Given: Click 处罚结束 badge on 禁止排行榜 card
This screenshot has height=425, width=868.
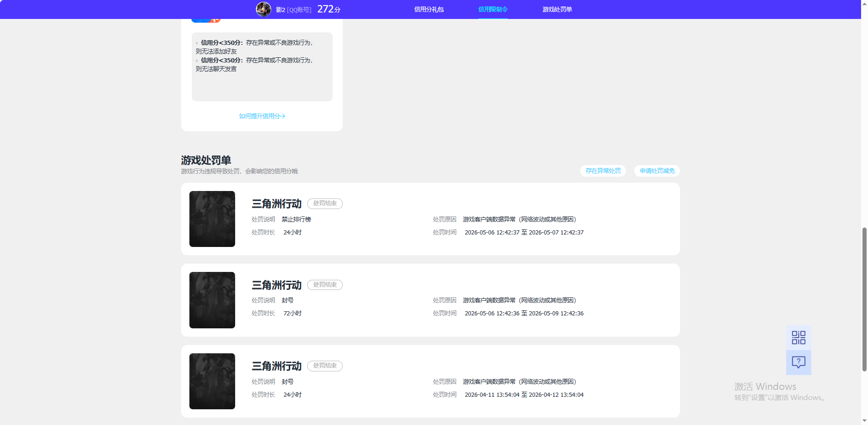Looking at the screenshot, I should point(325,203).
